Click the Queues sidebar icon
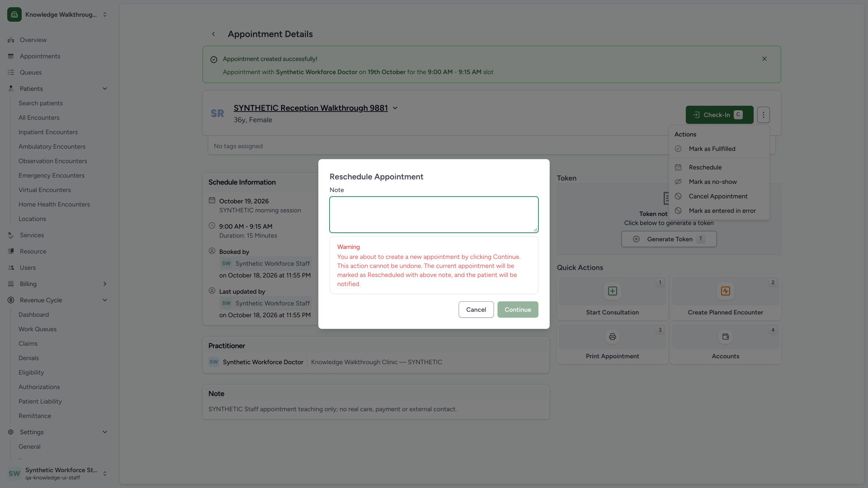The image size is (868, 488). tap(11, 72)
